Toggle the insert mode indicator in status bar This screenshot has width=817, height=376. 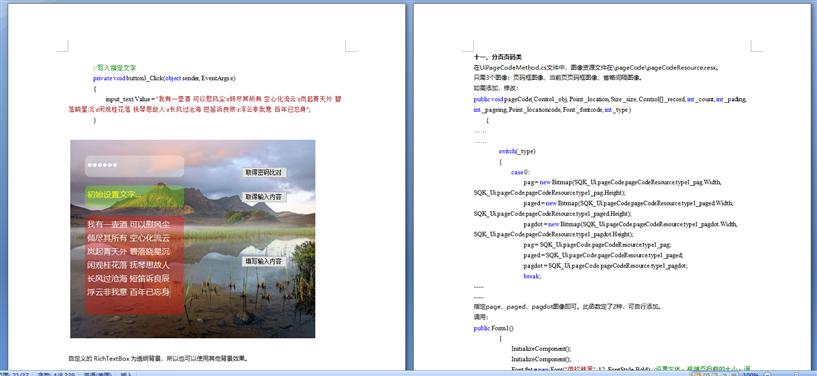pyautogui.click(x=126, y=374)
